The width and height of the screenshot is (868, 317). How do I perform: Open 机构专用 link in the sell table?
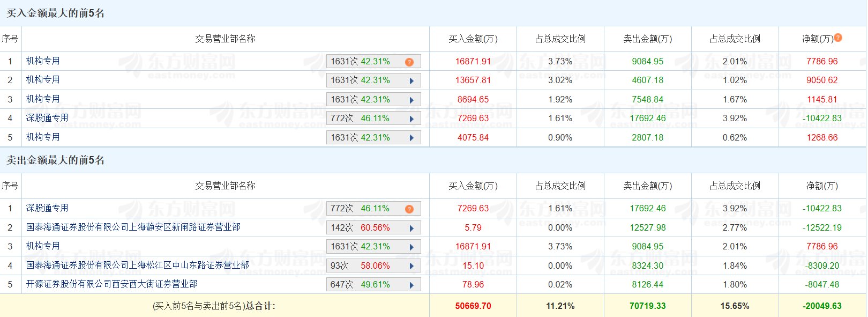pyautogui.click(x=43, y=246)
